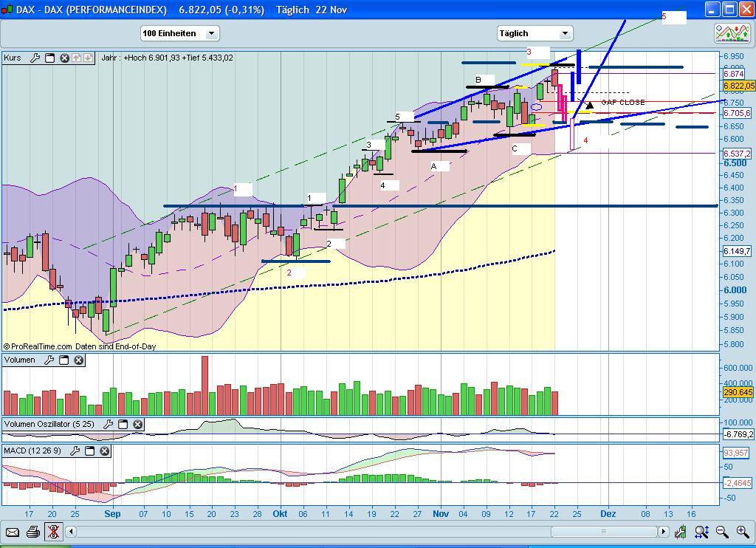Image resolution: width=756 pixels, height=548 pixels.
Task: Maximize the Volumen panel
Action: [x=63, y=360]
